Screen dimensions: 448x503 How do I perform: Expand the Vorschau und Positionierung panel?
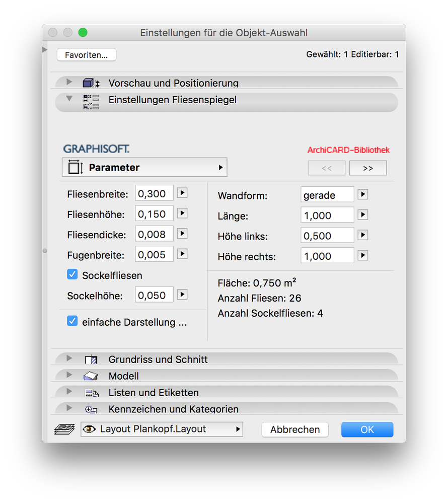pos(69,82)
